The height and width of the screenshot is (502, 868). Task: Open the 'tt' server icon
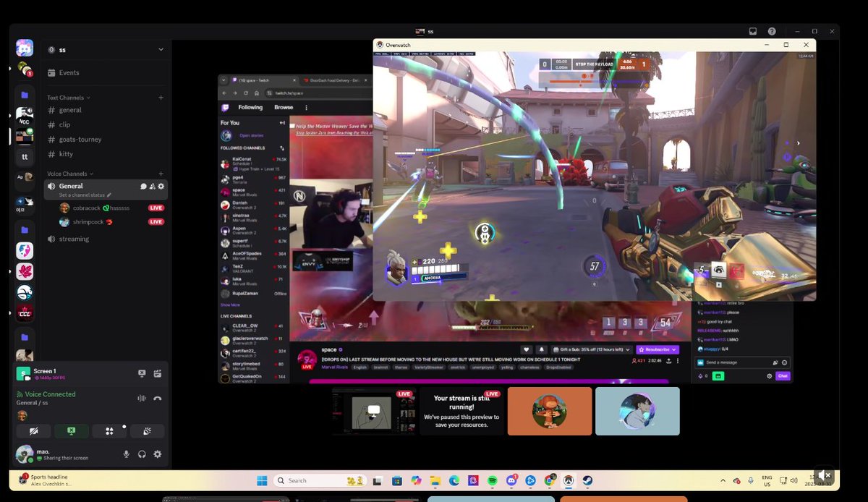[25, 156]
